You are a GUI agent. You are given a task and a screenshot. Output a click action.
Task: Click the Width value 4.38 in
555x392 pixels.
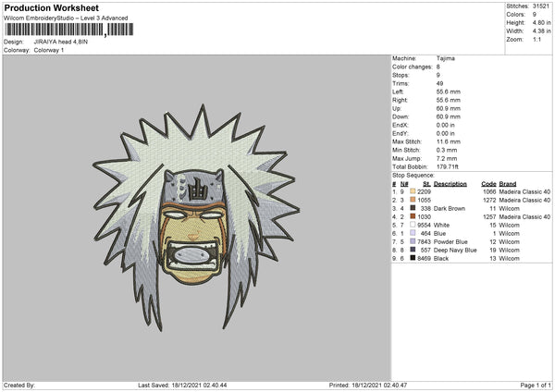tap(541, 31)
